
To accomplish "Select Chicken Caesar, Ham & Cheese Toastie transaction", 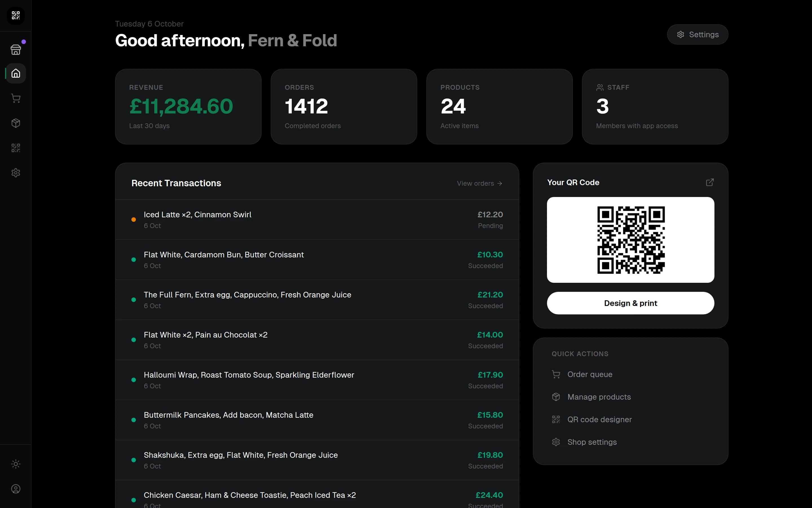I will (317, 494).
